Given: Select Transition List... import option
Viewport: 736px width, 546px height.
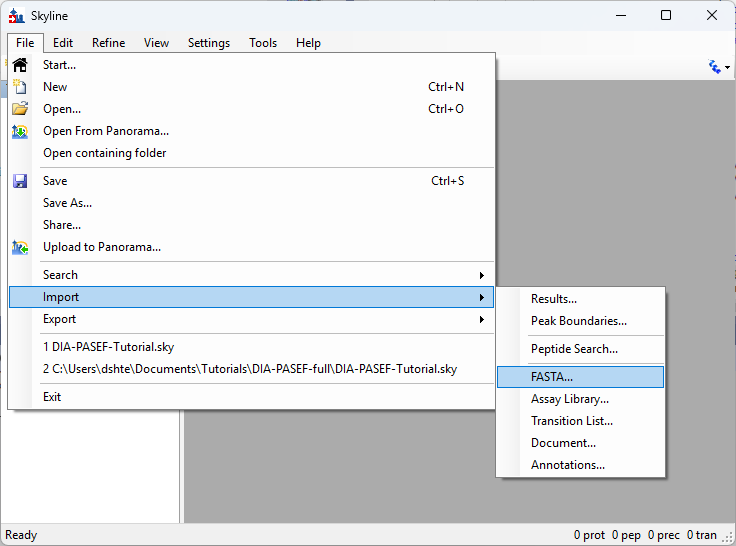Looking at the screenshot, I should click(x=572, y=421).
